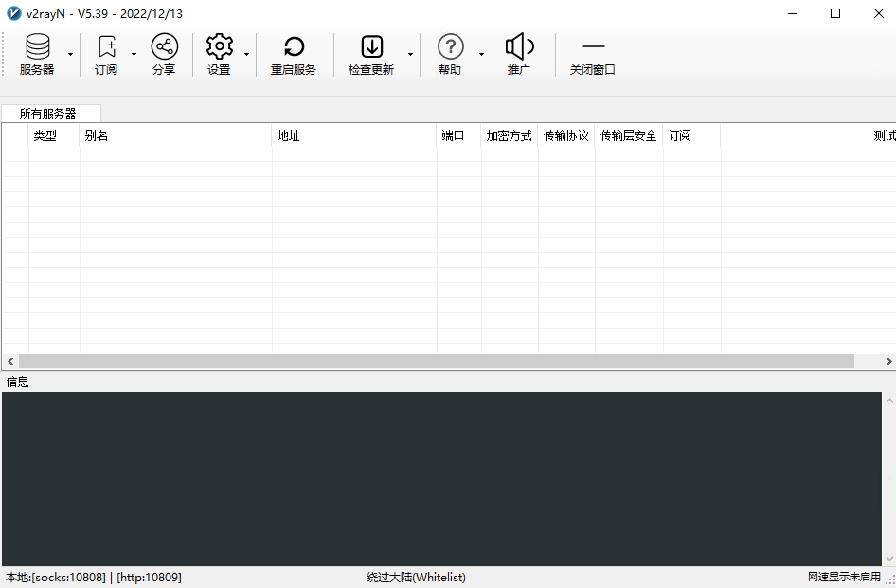Expand the dropdown arrow beside 服务器
This screenshot has height=588, width=896.
70,55
